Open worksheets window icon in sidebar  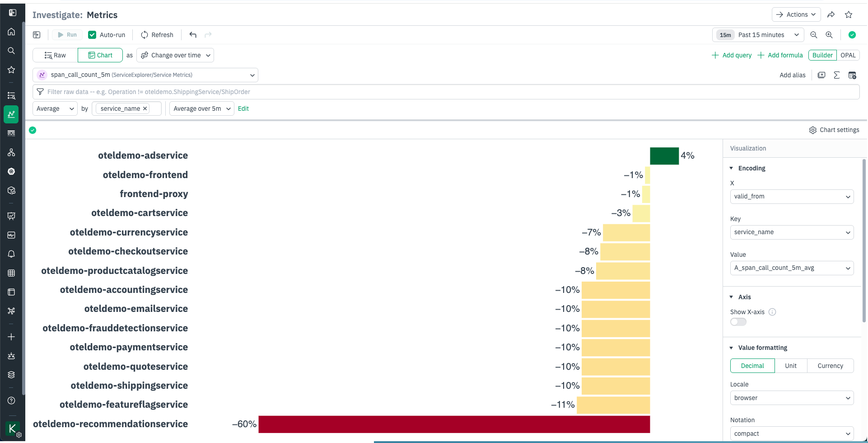tap(11, 292)
